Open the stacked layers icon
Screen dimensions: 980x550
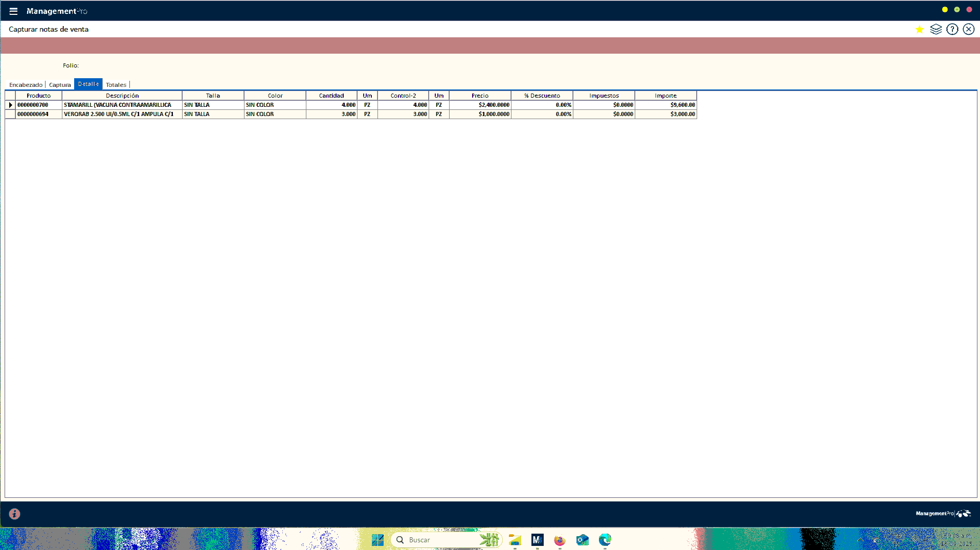tap(936, 30)
